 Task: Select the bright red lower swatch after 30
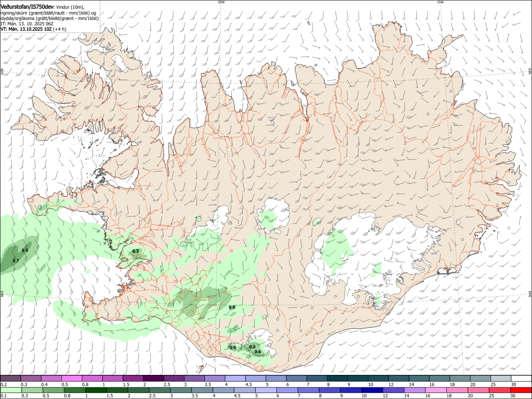521,390
